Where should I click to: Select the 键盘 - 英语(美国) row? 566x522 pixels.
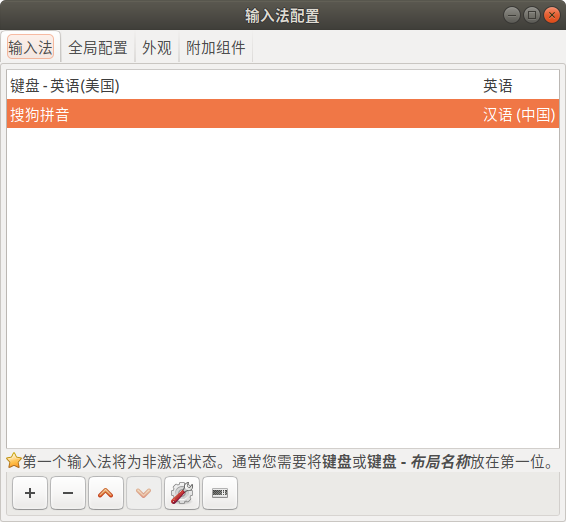(x=283, y=86)
